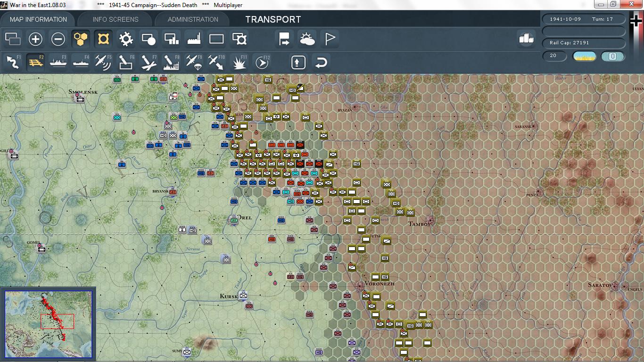Click the value 20 pill
644x362 pixels.
[554, 56]
